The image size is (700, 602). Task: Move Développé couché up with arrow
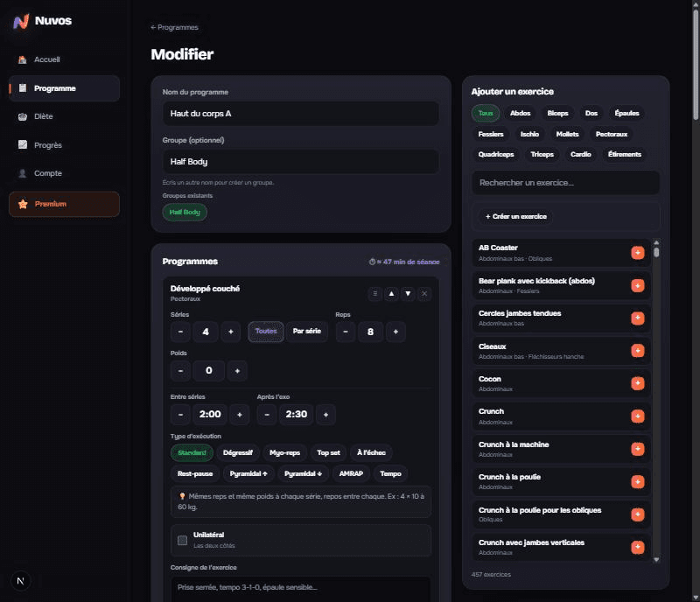point(391,293)
